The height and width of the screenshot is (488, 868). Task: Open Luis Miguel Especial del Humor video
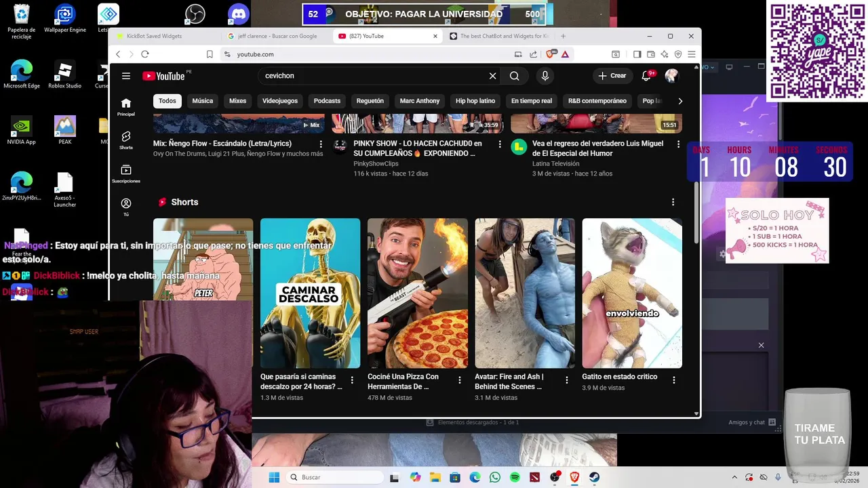[597, 148]
